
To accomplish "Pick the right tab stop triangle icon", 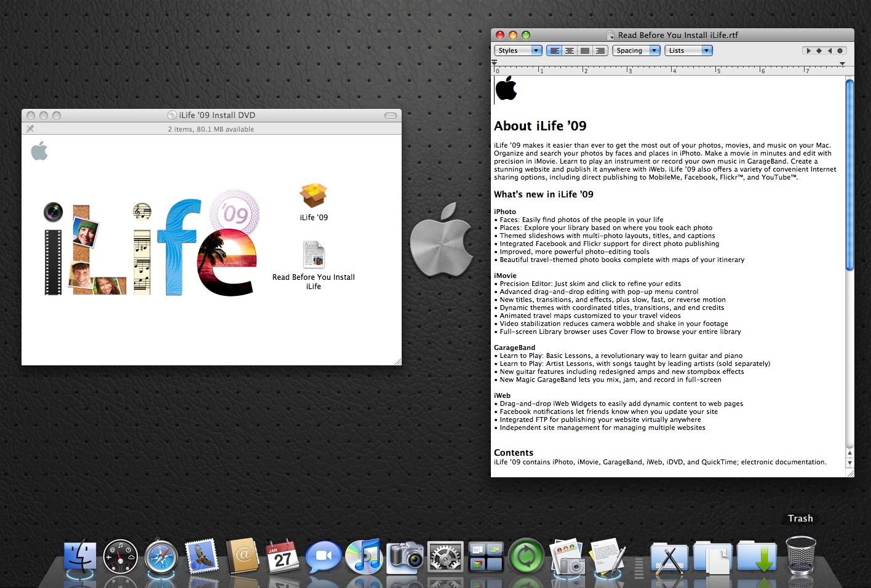I will tap(829, 50).
